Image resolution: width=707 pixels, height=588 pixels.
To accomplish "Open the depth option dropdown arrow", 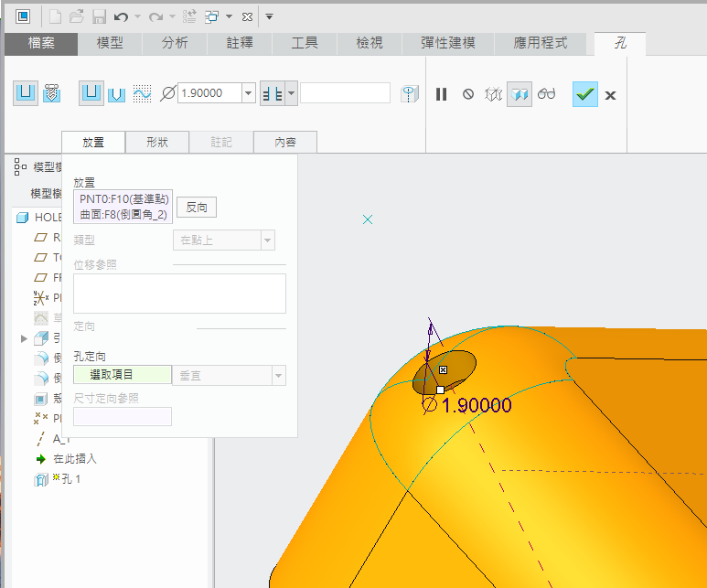I will click(x=291, y=93).
